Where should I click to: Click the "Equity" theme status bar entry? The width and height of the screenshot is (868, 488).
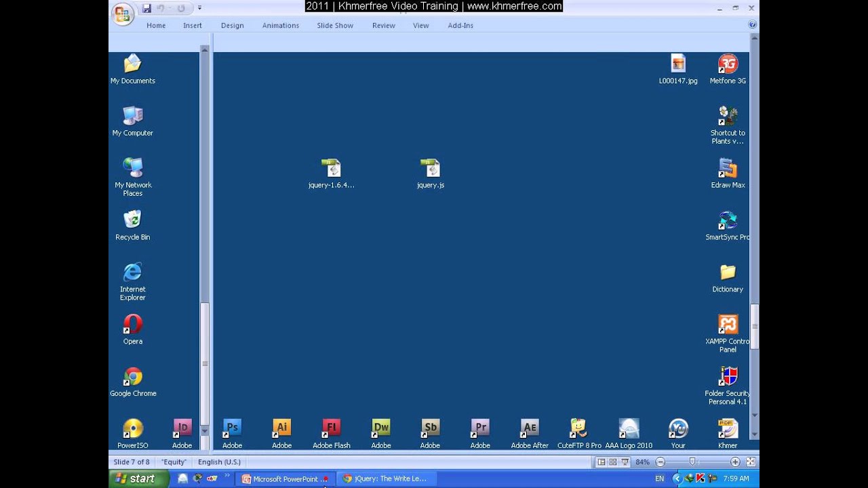(174, 462)
